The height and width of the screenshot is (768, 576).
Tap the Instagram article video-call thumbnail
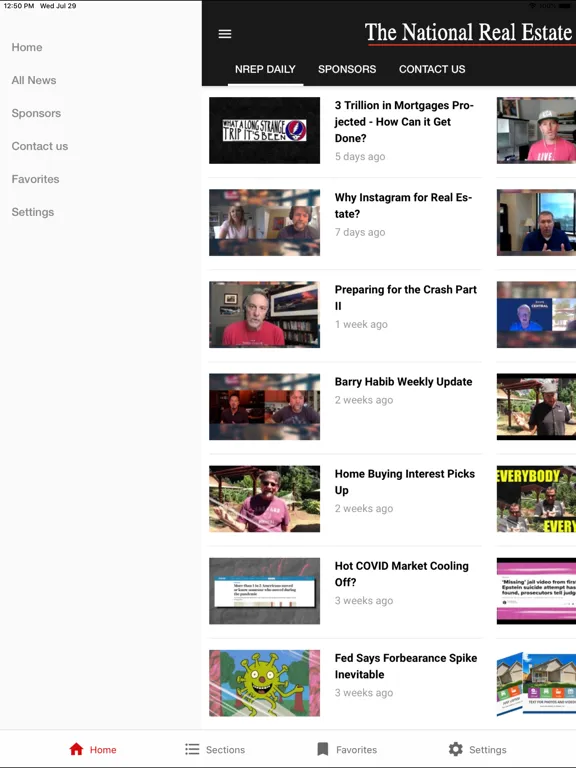(x=264, y=222)
